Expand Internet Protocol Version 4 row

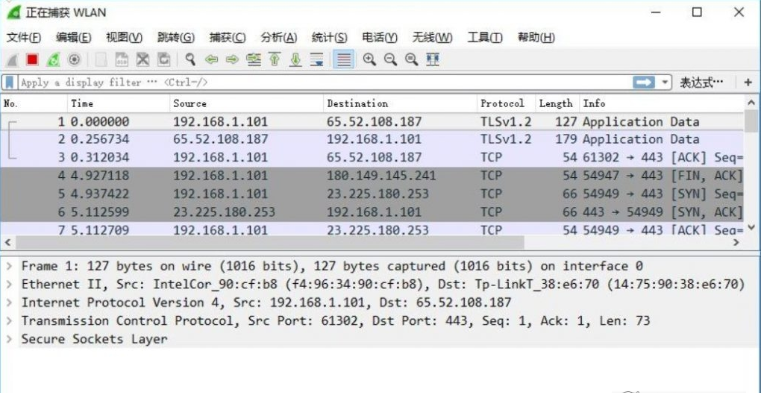point(9,303)
